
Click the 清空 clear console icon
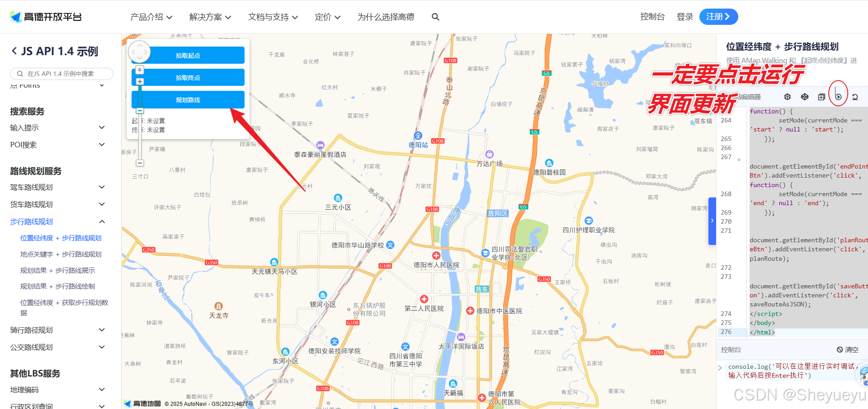point(840,350)
